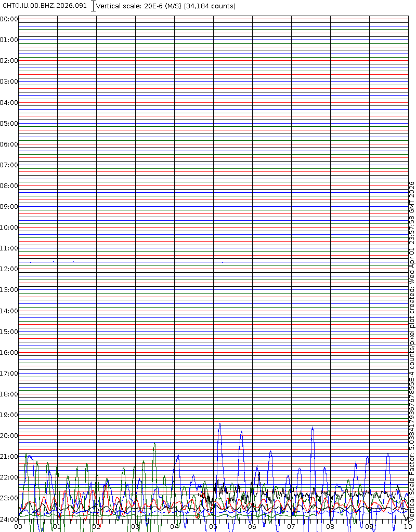This screenshot has height=532, width=416.
Task: Select the 00:00 hour label
Action: [x=9, y=19]
